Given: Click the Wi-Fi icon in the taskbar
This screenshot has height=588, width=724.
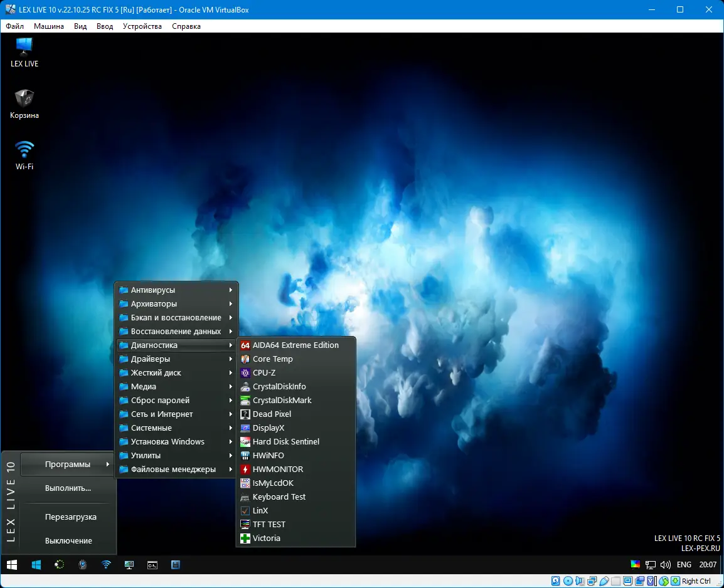Looking at the screenshot, I should pos(106,564).
